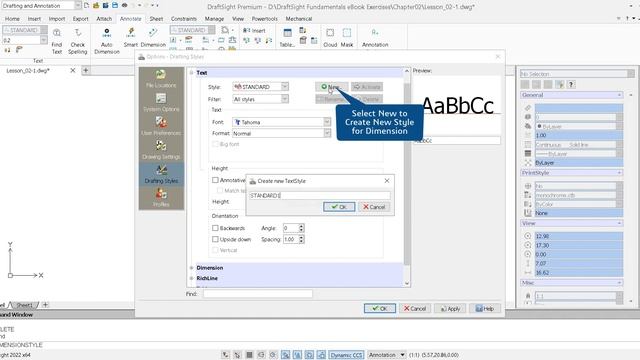This screenshot has height=360, width=640.
Task: Open the Insert ribbon tab
Action: 34,19
